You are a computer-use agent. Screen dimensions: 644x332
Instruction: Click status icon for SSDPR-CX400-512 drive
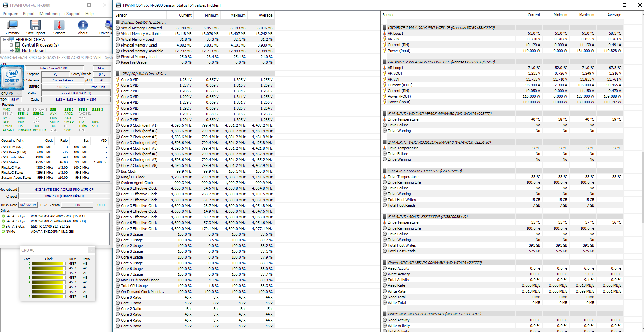(x=3, y=227)
